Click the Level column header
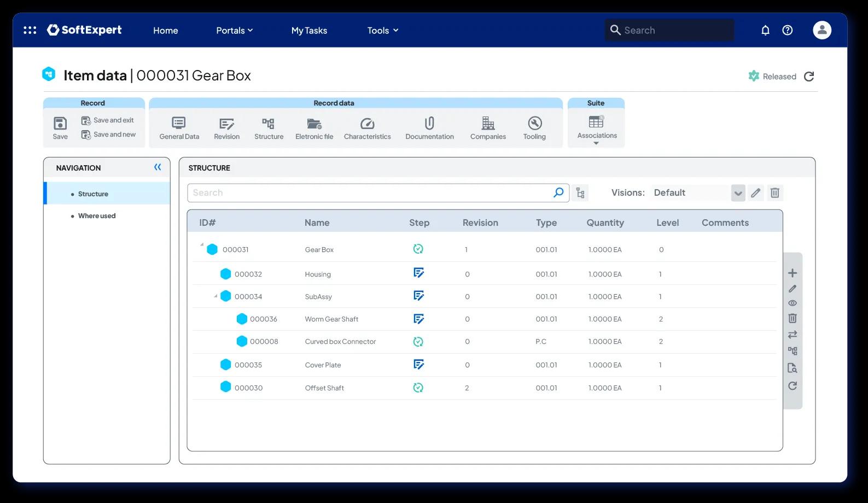 tap(667, 223)
